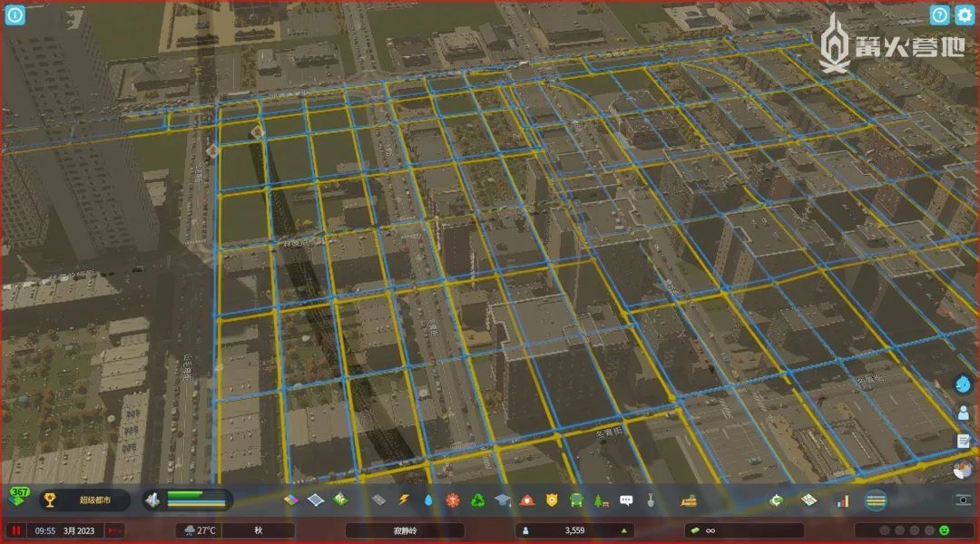This screenshot has width=980, height=544.
Task: Click the season label 秋
Action: 258,530
